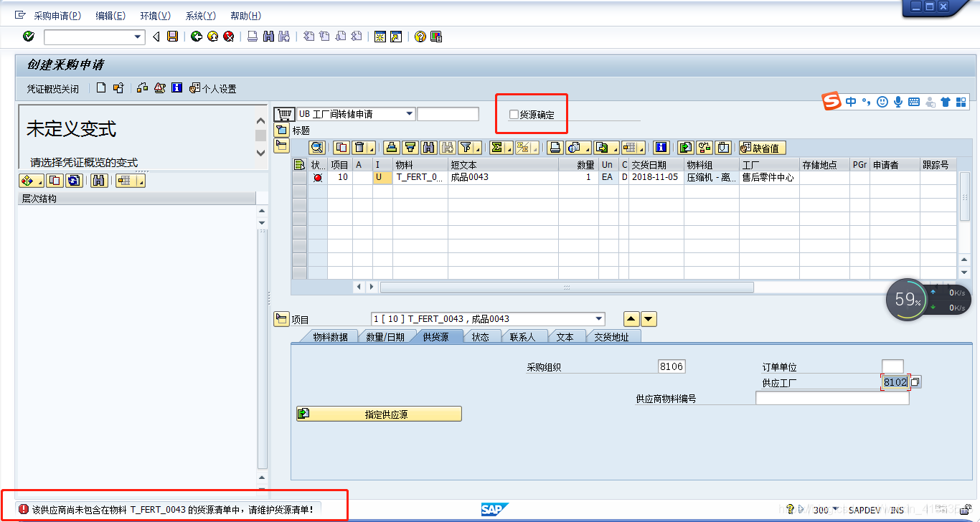Open the Delete icon's dropdown arrow

tap(371, 148)
